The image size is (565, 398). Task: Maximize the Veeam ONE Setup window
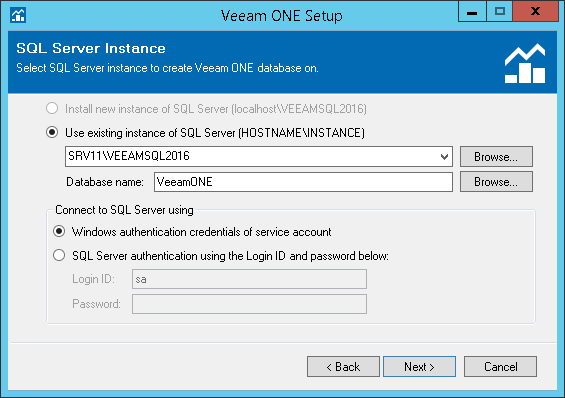500,12
